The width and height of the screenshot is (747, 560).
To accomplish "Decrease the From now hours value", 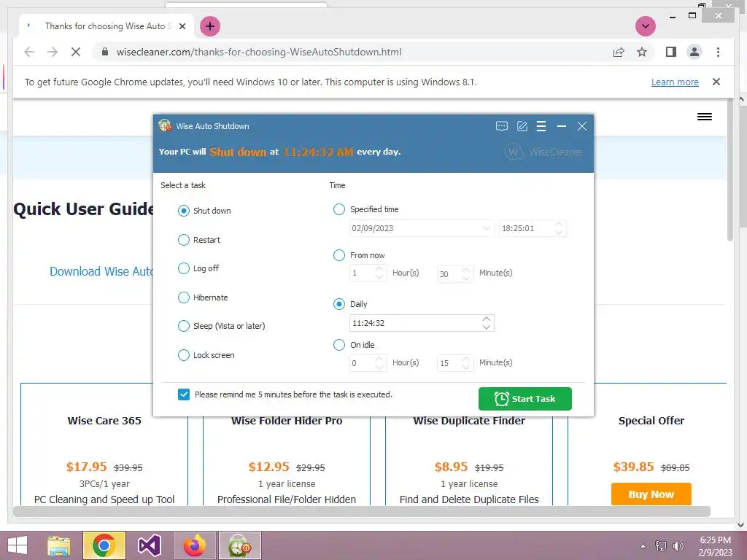I will point(379,277).
